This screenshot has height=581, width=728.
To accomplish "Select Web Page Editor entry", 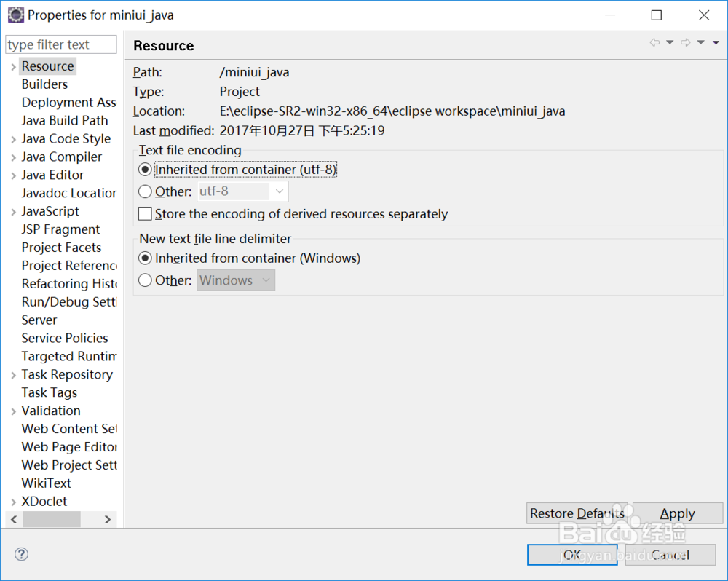I will click(x=68, y=446).
